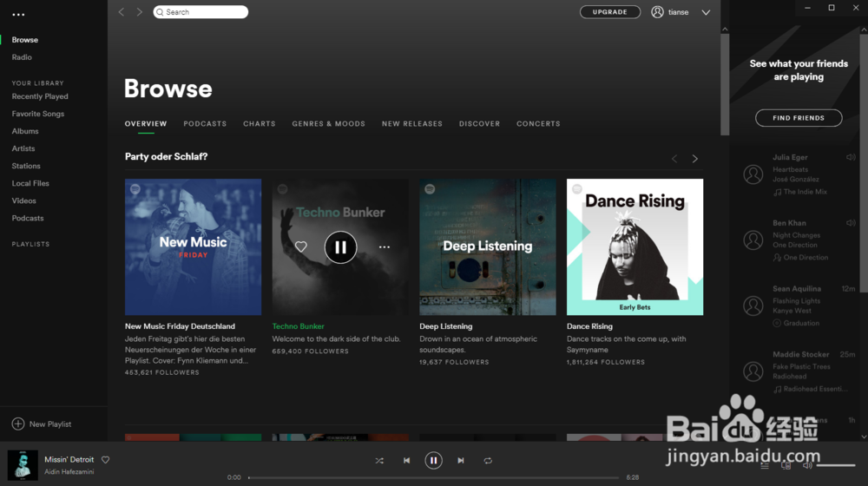Pause playback in the bottom player bar
This screenshot has height=486, width=868.
(433, 461)
